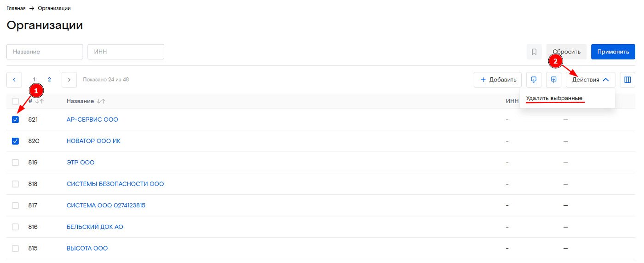This screenshot has width=644, height=263.
Task: Click the Применить button
Action: tap(613, 52)
